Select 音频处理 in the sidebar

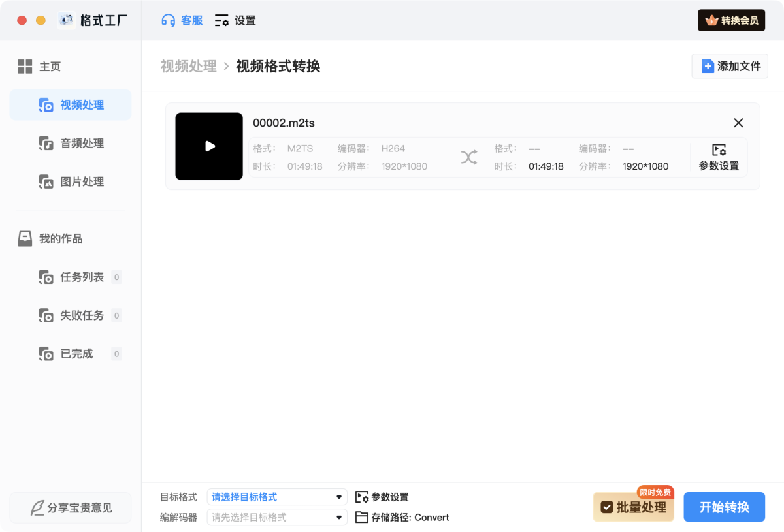coord(82,144)
